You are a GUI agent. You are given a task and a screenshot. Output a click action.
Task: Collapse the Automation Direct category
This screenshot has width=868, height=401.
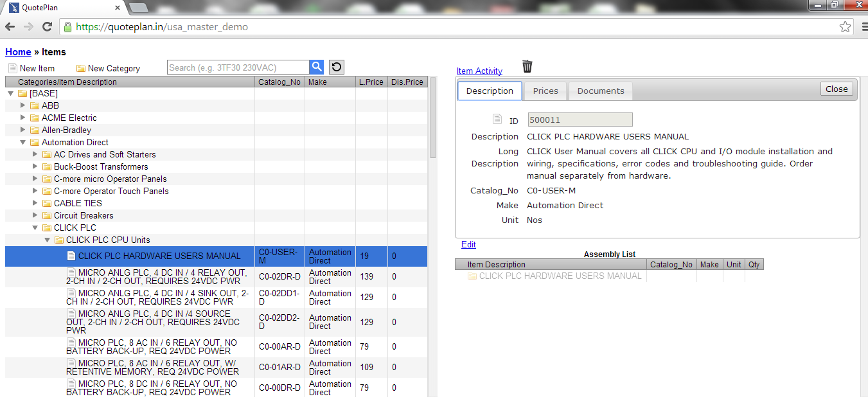(x=23, y=142)
